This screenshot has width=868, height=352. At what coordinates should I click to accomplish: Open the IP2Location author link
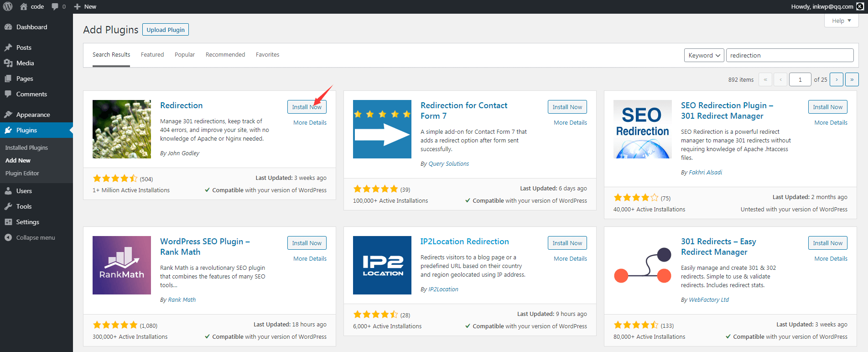click(443, 289)
